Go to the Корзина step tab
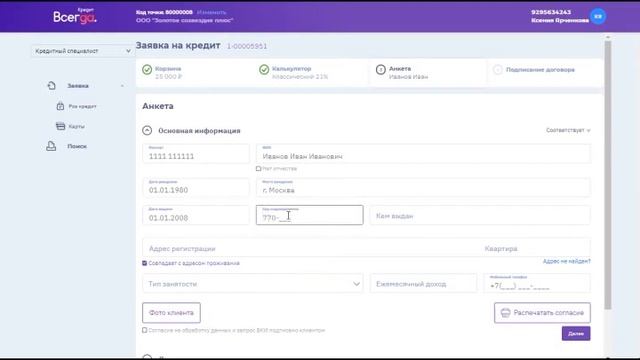640x360 pixels. tap(194, 73)
